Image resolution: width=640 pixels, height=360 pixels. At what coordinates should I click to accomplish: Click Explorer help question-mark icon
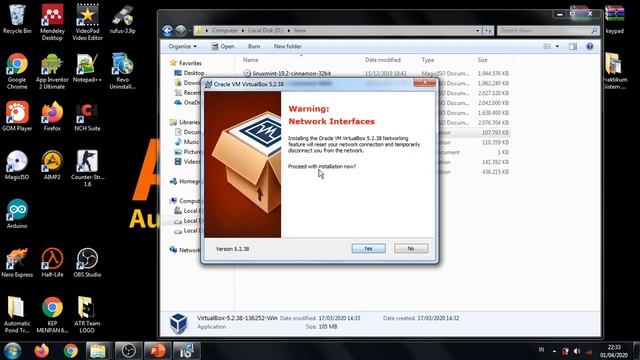click(x=590, y=47)
